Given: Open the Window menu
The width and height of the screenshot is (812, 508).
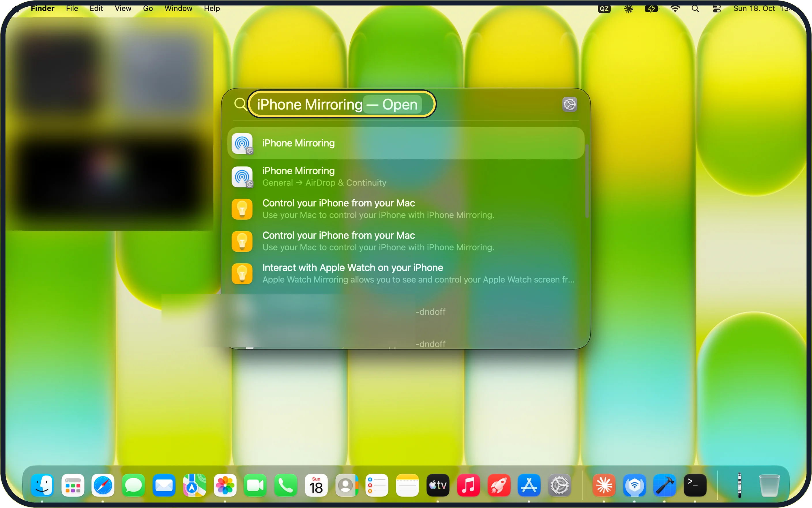Looking at the screenshot, I should click(x=178, y=8).
